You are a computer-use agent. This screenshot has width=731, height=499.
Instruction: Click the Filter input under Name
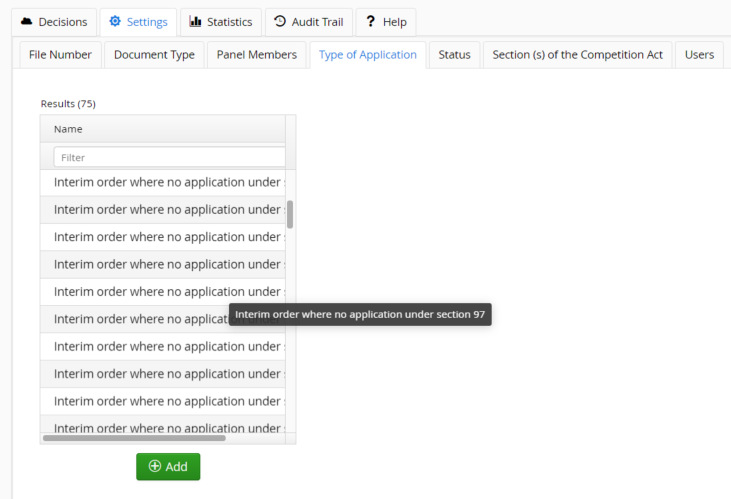168,157
